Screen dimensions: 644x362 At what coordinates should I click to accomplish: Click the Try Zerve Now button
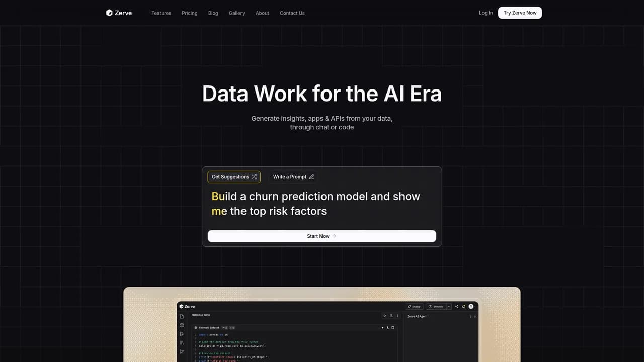(x=520, y=13)
